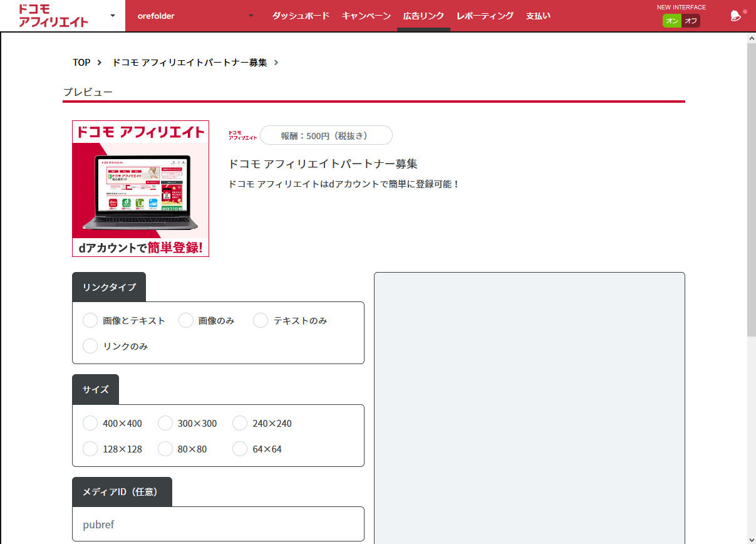The height and width of the screenshot is (544, 756).
Task: Click the campaign banner thumbnail image
Action: 140,189
